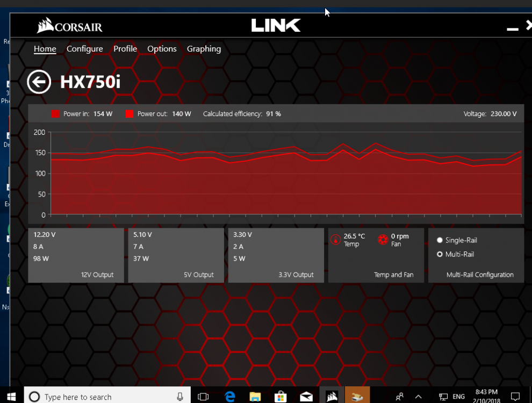The image size is (532, 403).
Task: Click Calculated efficiency 91 % text
Action: pyautogui.click(x=242, y=114)
